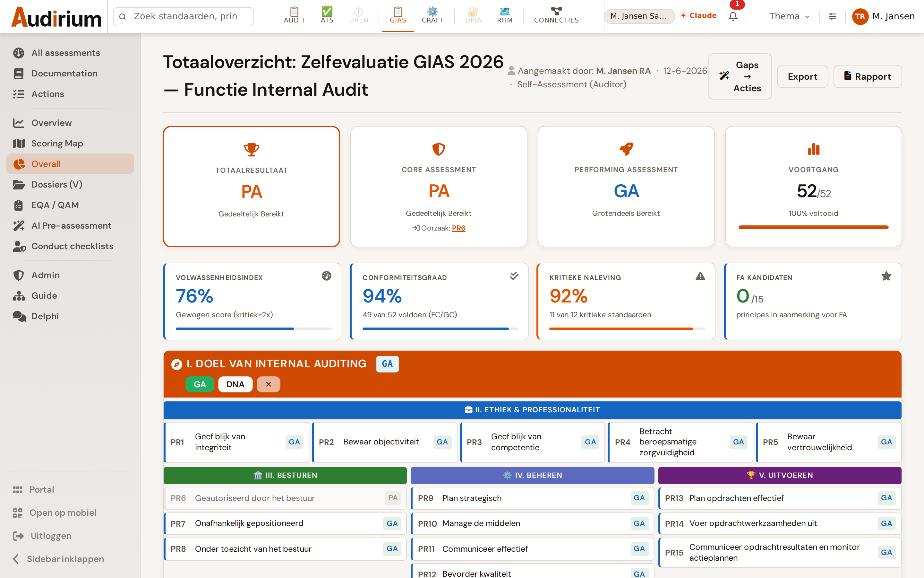Click the III. Besturen domain header

[x=285, y=475]
